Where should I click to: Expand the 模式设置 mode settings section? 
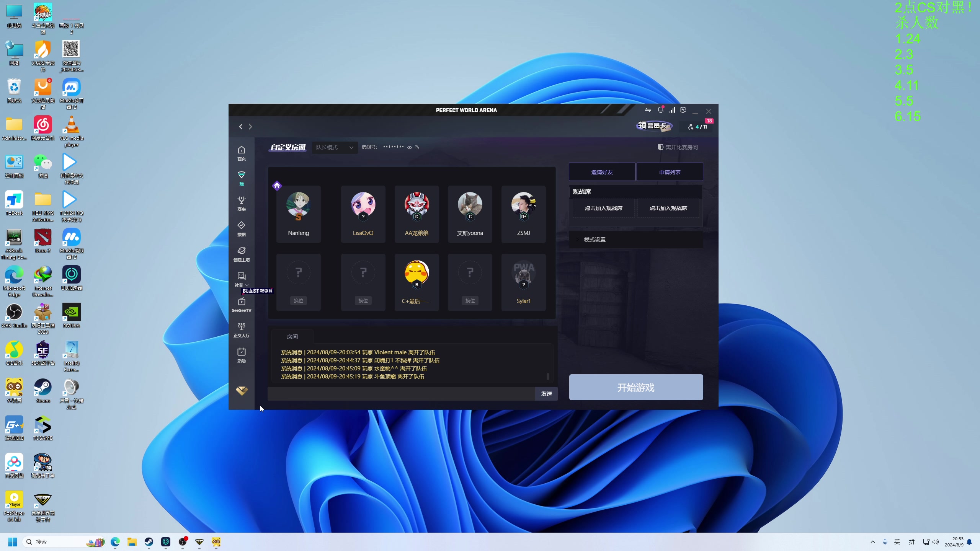(636, 240)
